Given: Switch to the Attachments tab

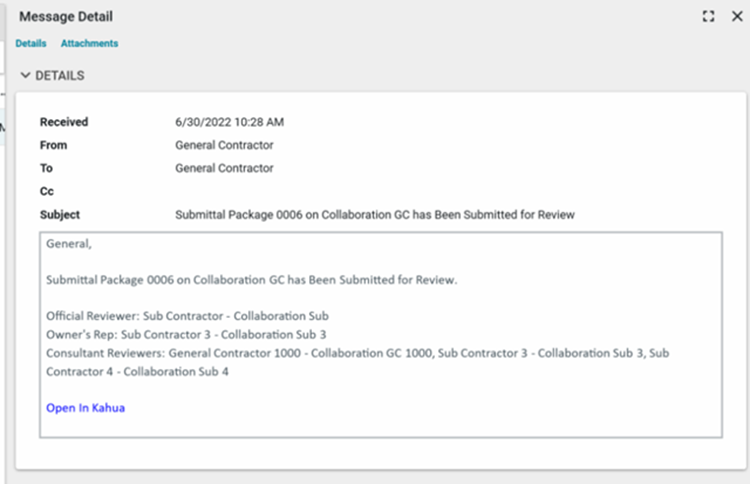Looking at the screenshot, I should pyautogui.click(x=89, y=44).
